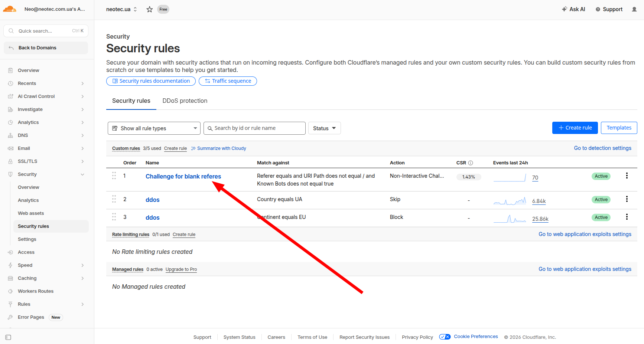Click the Caching sidebar icon
Screen dimensions: 644x344
(10, 278)
